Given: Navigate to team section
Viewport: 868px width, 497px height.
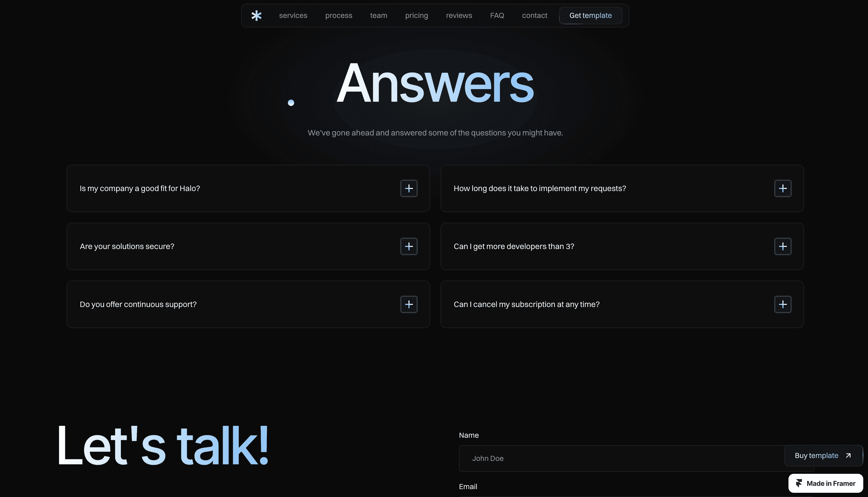Looking at the screenshot, I should pyautogui.click(x=379, y=16).
